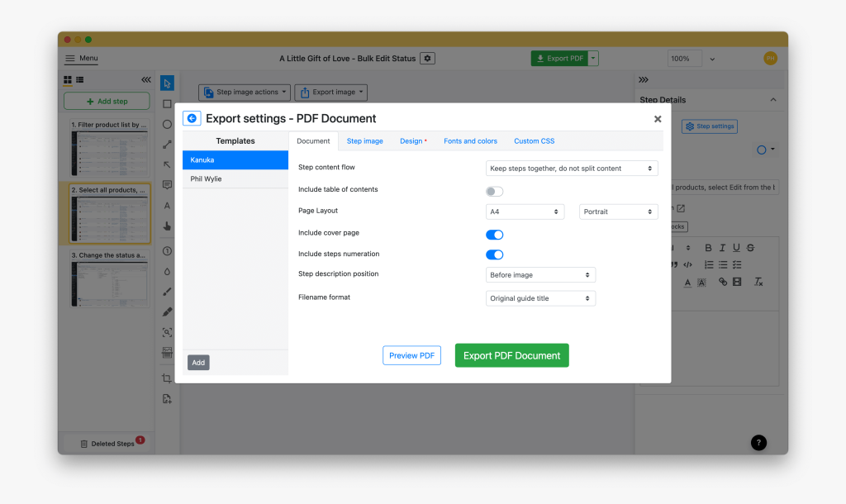846x504 pixels.
Task: Select the rectangle shape tool
Action: tap(167, 103)
